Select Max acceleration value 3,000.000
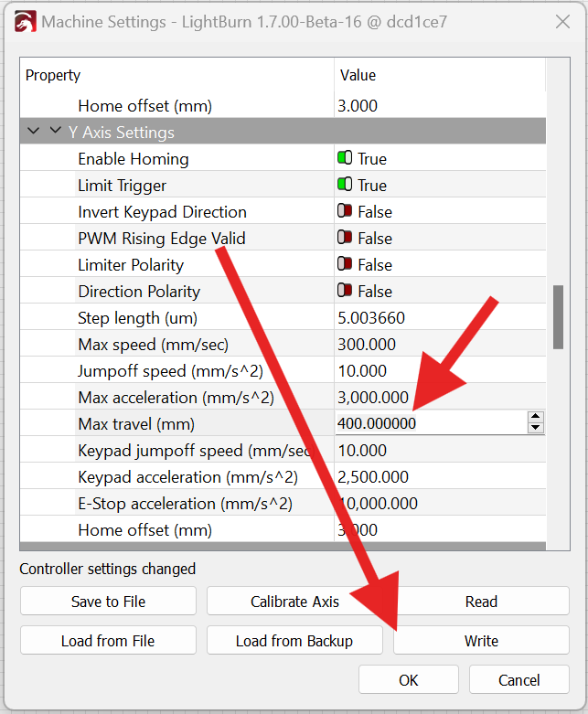 pyautogui.click(x=373, y=397)
